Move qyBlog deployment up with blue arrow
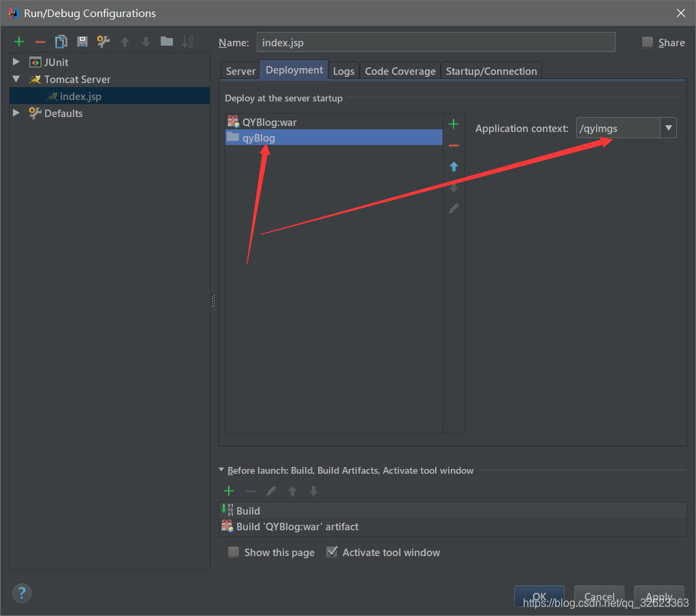 click(x=453, y=167)
